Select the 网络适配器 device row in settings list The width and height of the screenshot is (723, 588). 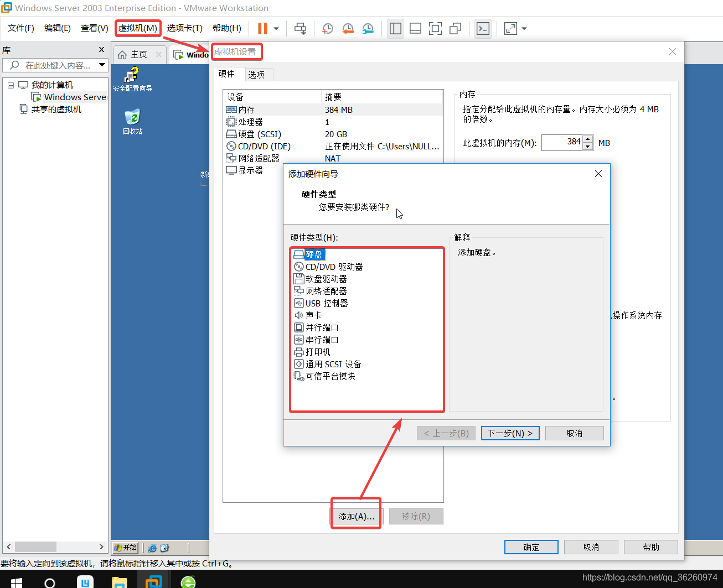[333, 158]
